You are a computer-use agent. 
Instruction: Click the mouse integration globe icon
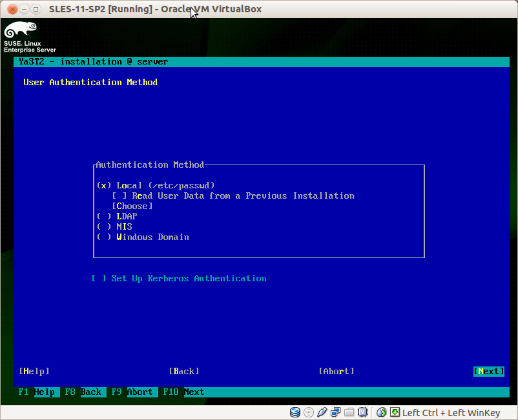tap(382, 412)
